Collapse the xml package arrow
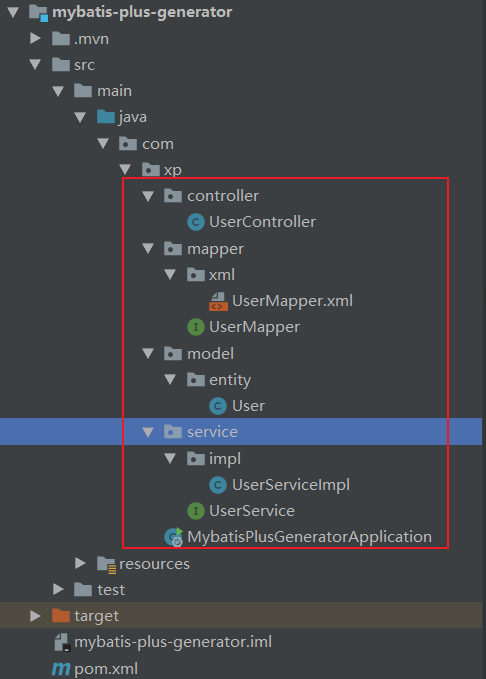The width and height of the screenshot is (486, 679). 170,274
